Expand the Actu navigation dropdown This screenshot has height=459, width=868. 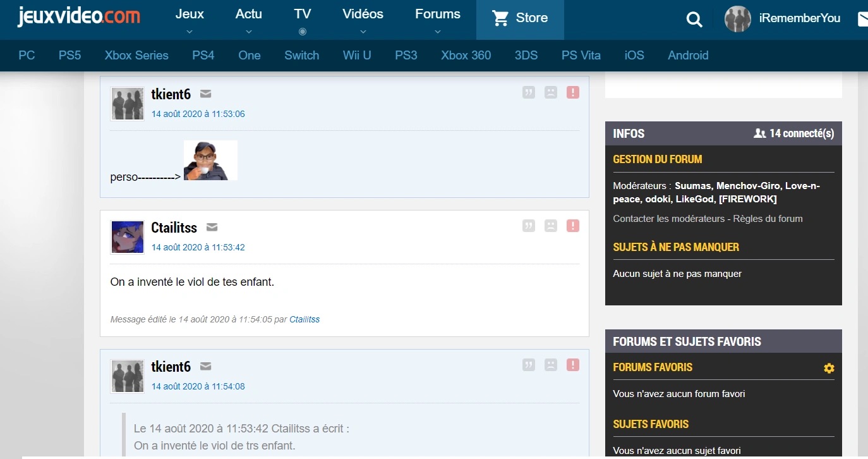[248, 20]
